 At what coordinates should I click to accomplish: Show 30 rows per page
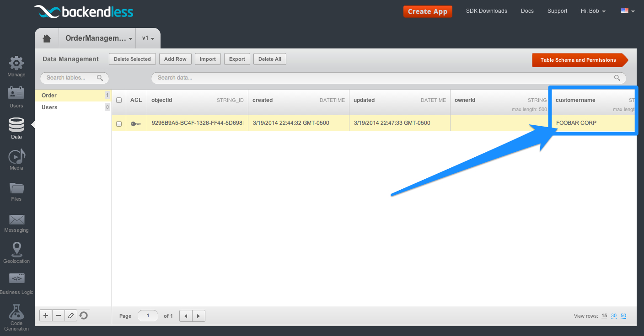tap(614, 316)
